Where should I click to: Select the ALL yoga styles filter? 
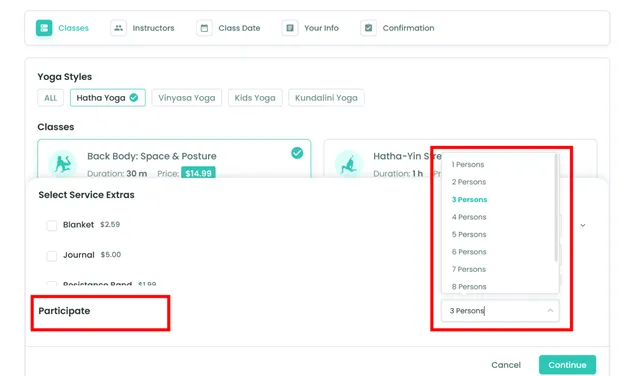51,98
